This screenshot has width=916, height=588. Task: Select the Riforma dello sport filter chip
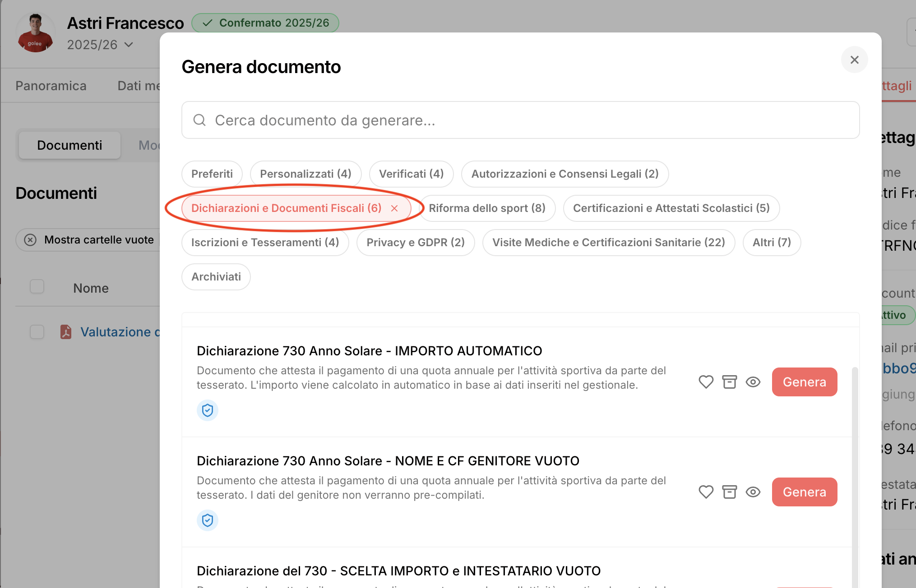tap(487, 208)
